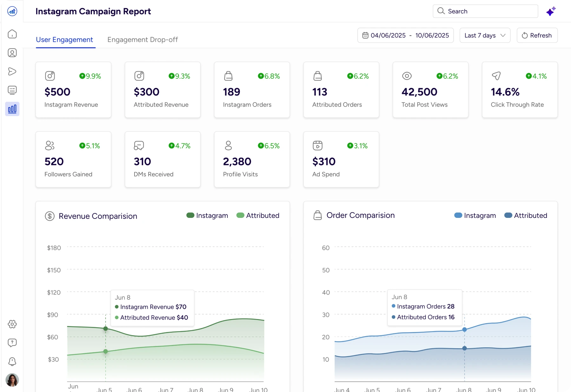Open the home icon in sidebar
Viewport: 571px width, 392px height.
(x=12, y=34)
